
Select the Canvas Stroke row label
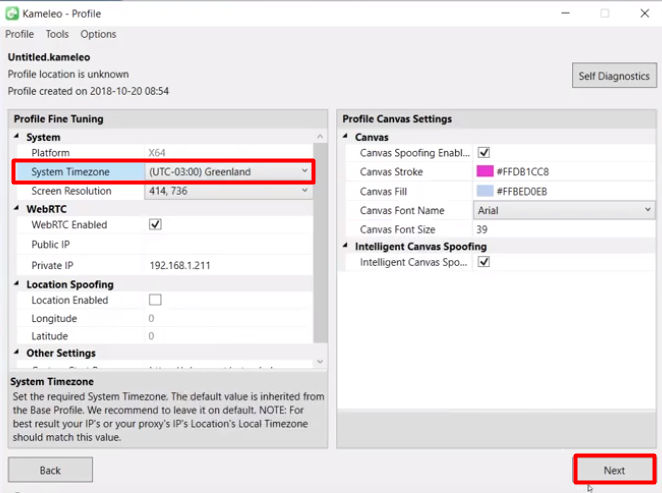click(x=391, y=172)
